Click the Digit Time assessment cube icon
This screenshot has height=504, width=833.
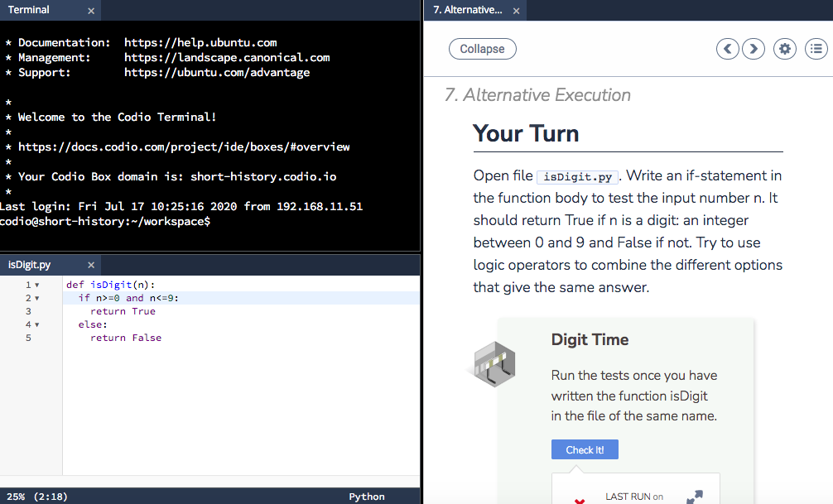pyautogui.click(x=494, y=364)
